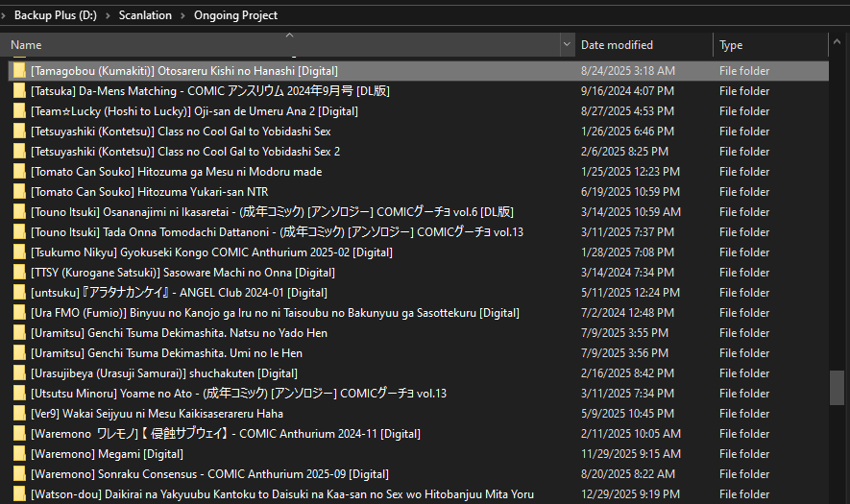Click Ongoing Project breadcrumb segment
This screenshot has width=850, height=504.
point(236,15)
